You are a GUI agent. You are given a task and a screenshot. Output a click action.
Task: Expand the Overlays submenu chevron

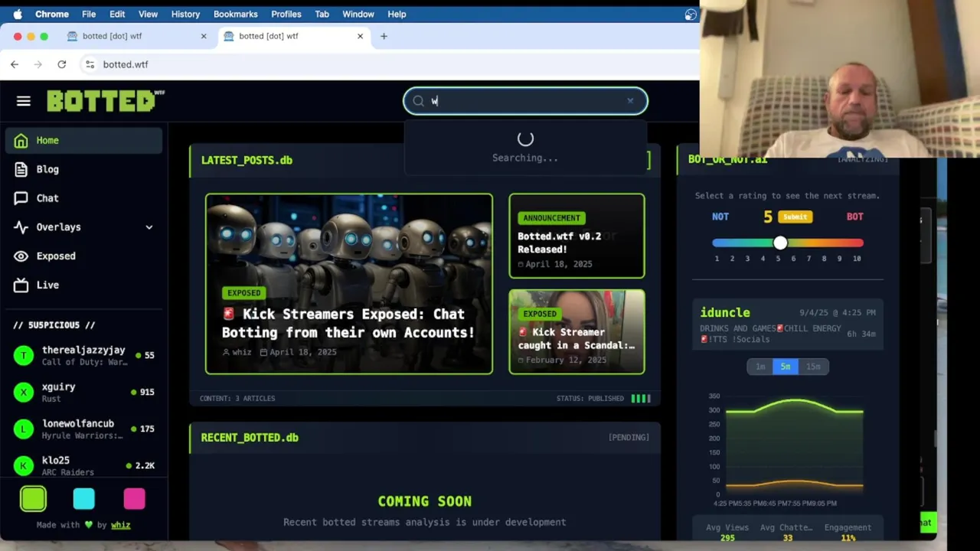click(x=149, y=227)
